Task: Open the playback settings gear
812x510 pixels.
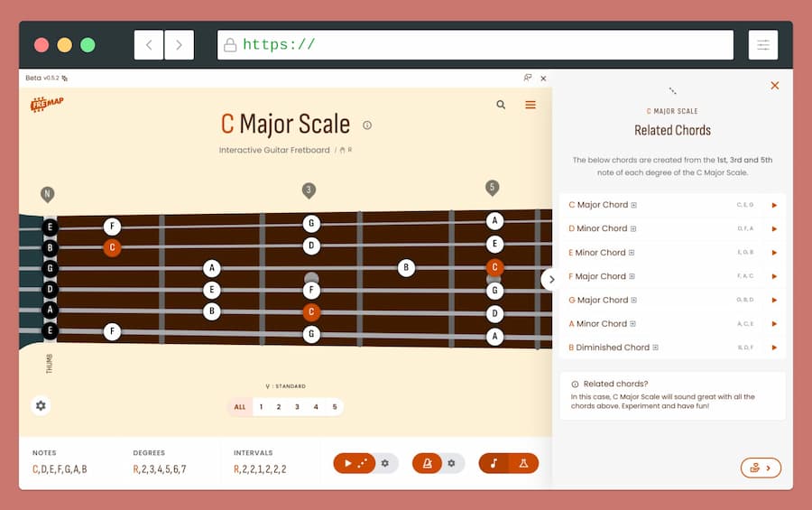Action: click(385, 463)
